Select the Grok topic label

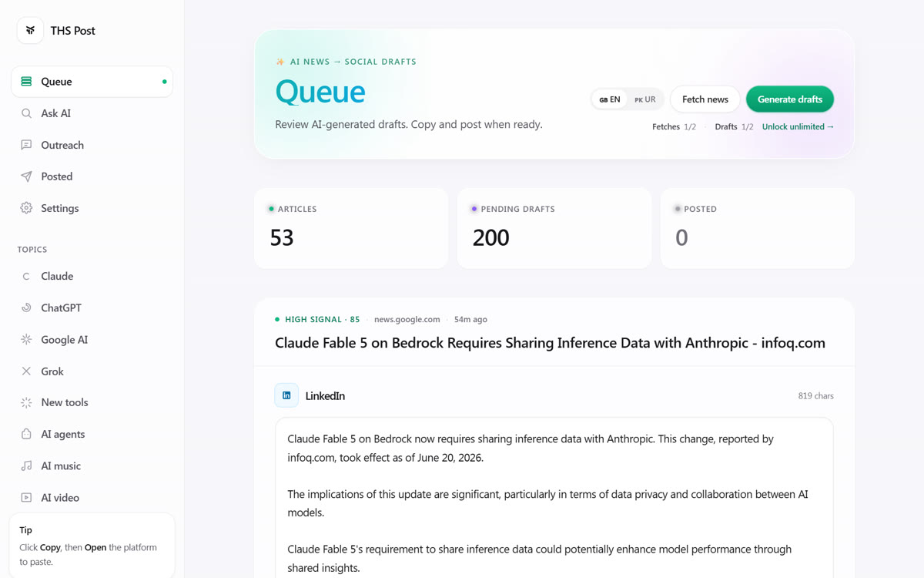(x=52, y=371)
